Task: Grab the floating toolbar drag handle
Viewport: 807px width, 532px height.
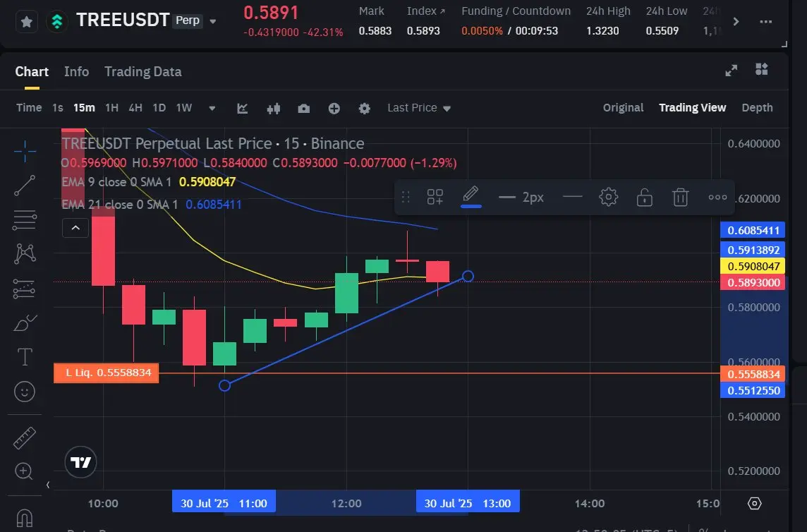Action: click(x=406, y=198)
